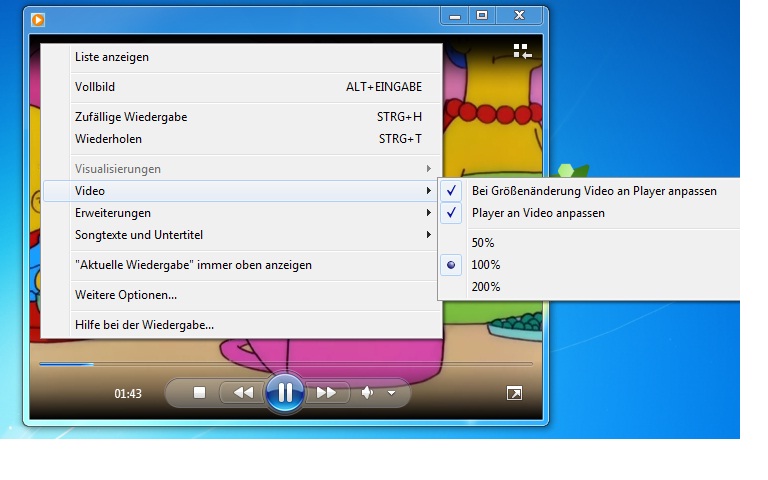Viewport: 768px width, 480px height.
Task: Select 'Liste anzeigen' menu entry
Action: point(112,57)
